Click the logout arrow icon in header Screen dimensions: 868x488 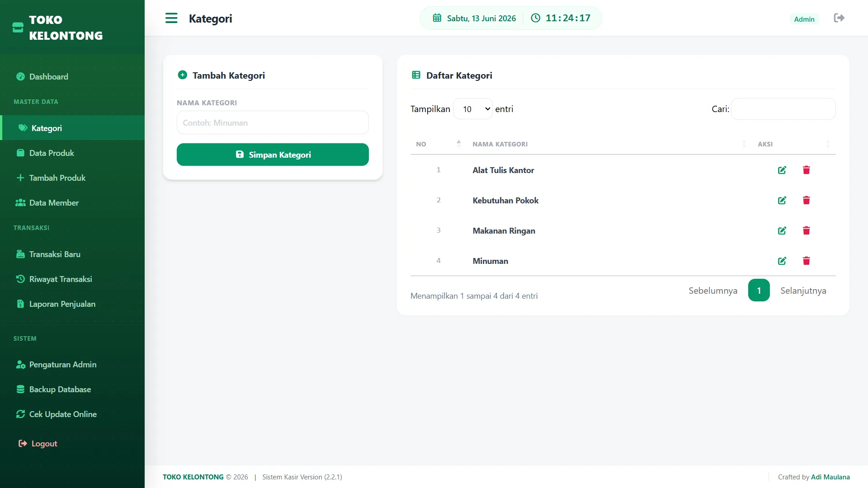pos(839,18)
